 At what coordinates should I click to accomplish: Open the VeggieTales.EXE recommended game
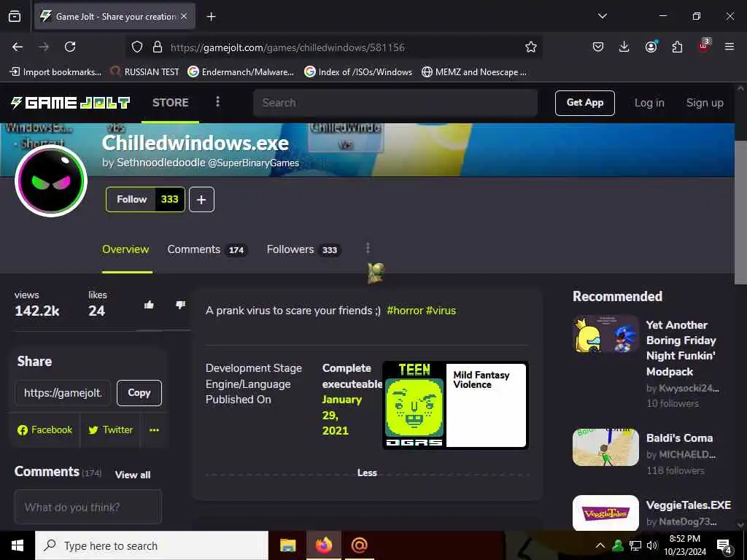[688, 505]
